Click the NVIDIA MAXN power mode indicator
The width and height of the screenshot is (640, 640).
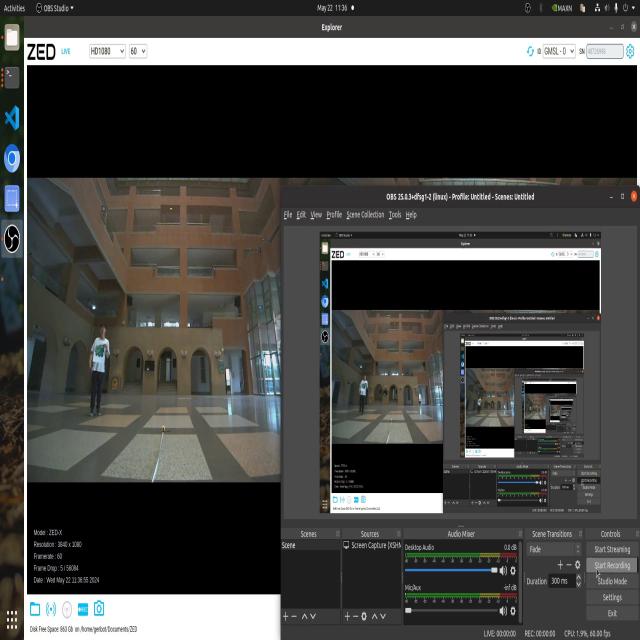562,8
